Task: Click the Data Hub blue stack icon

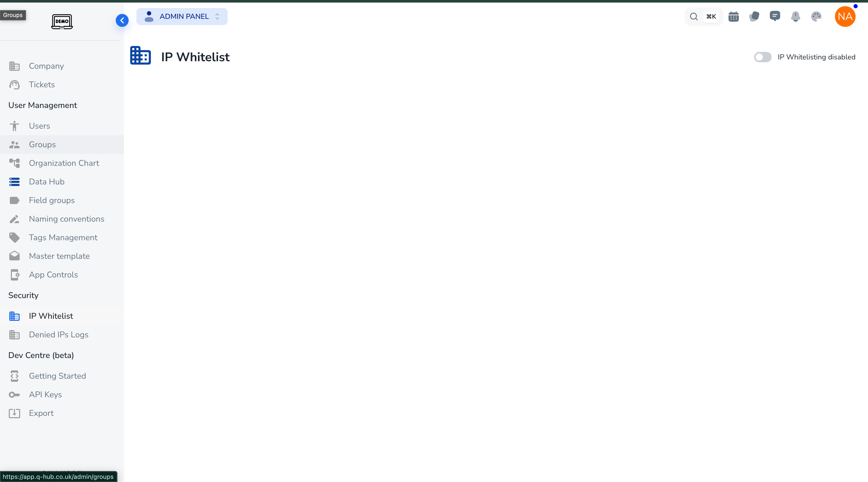Action: point(14,182)
